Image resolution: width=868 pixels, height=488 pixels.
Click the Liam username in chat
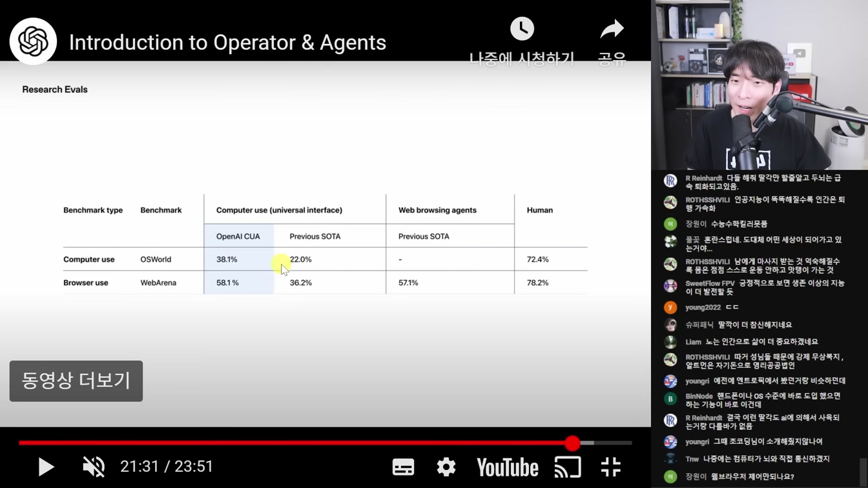[x=693, y=342]
